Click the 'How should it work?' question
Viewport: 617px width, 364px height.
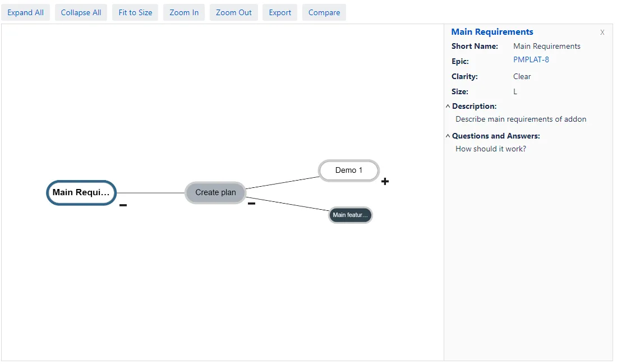pos(491,149)
